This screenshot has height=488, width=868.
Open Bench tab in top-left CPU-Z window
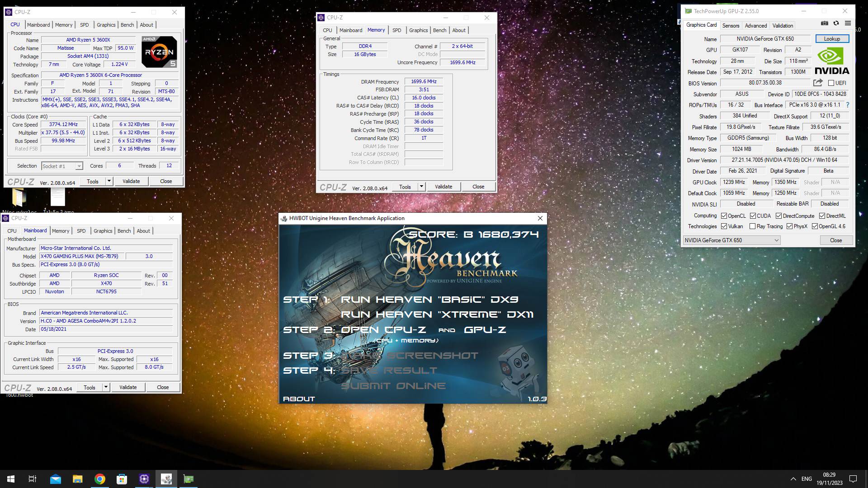[127, 25]
